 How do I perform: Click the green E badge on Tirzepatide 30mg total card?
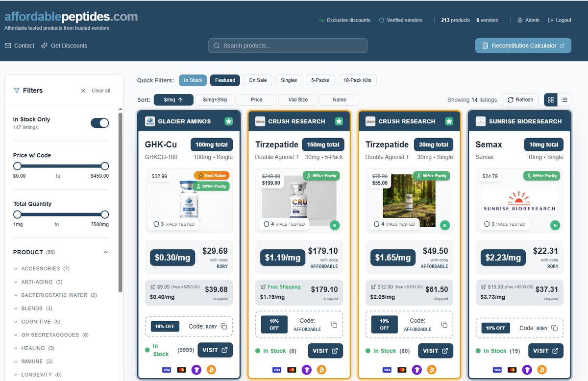coord(444,225)
